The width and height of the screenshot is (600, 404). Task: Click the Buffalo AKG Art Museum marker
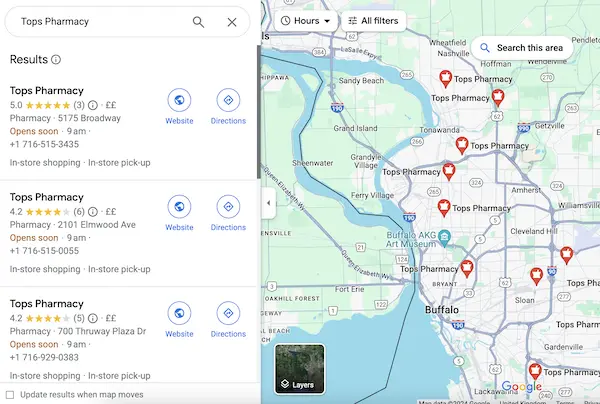pos(444,238)
